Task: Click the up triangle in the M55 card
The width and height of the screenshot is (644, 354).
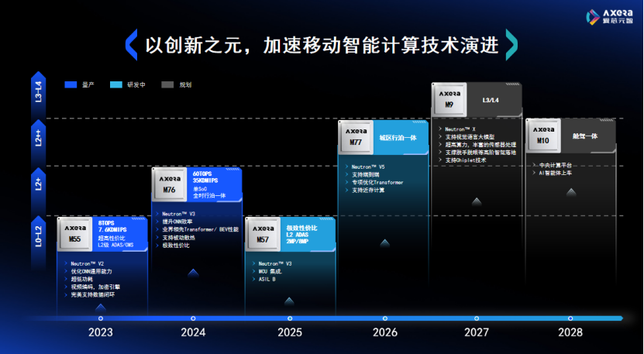Action: pyautogui.click(x=101, y=307)
